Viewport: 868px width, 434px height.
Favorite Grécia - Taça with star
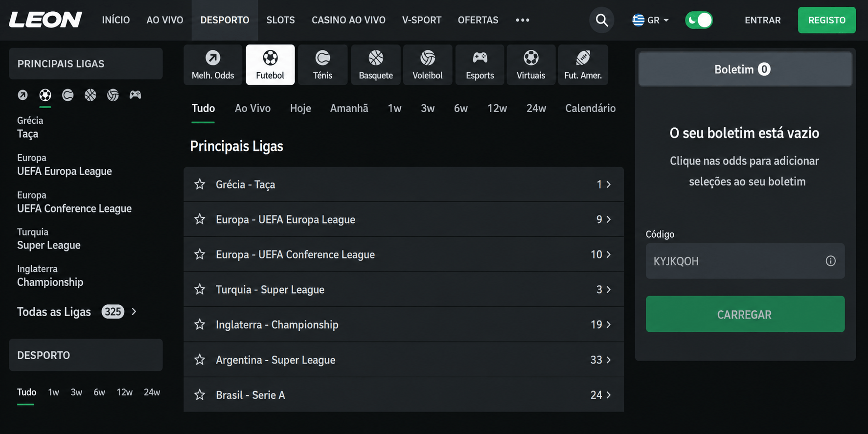[200, 184]
